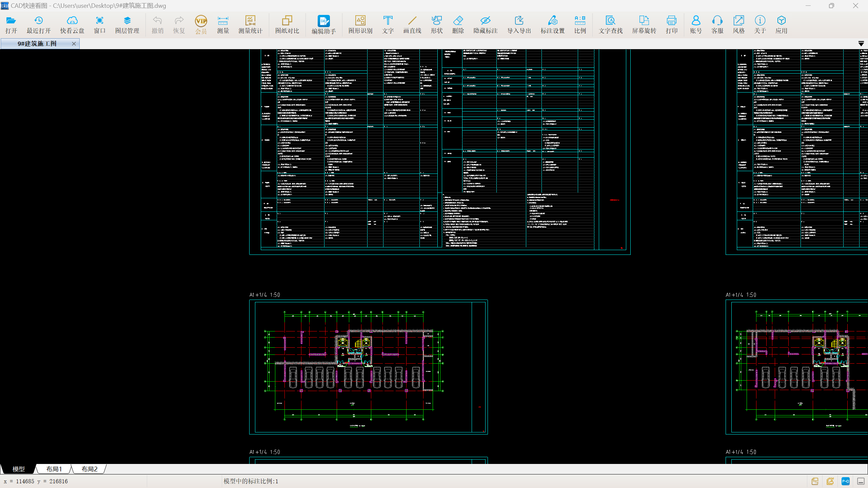
Task: Click 屏幕旋转 screen rotation
Action: click(644, 24)
